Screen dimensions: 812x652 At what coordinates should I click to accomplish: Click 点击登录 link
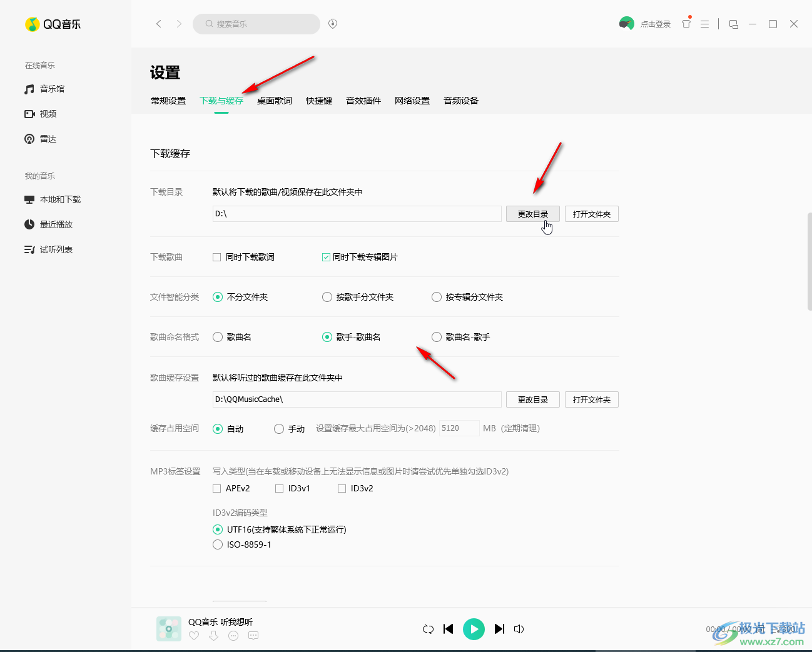click(x=656, y=24)
